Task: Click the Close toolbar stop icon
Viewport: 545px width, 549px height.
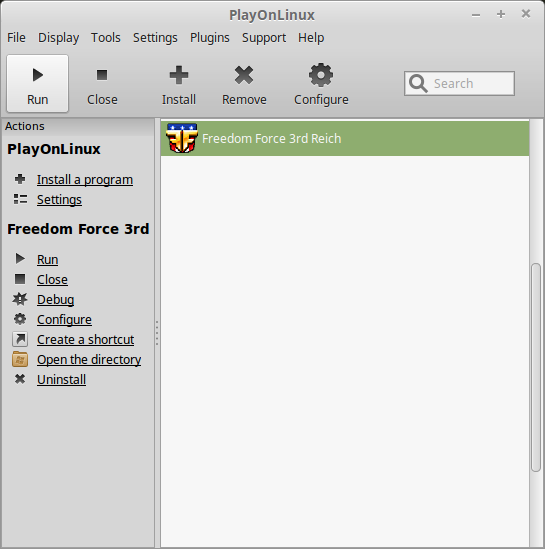Action: click(102, 75)
